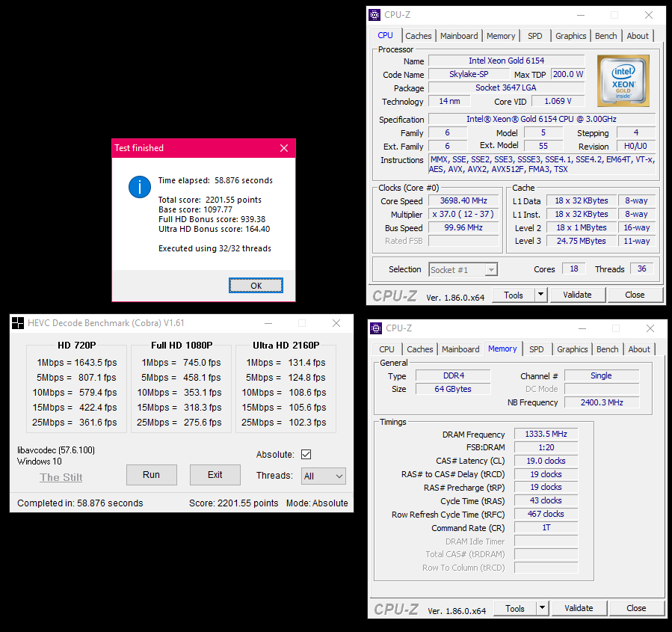Screen dimensions: 672x632
Task: Click Run button in HEVC Decode Benchmark
Action: pyautogui.click(x=151, y=475)
